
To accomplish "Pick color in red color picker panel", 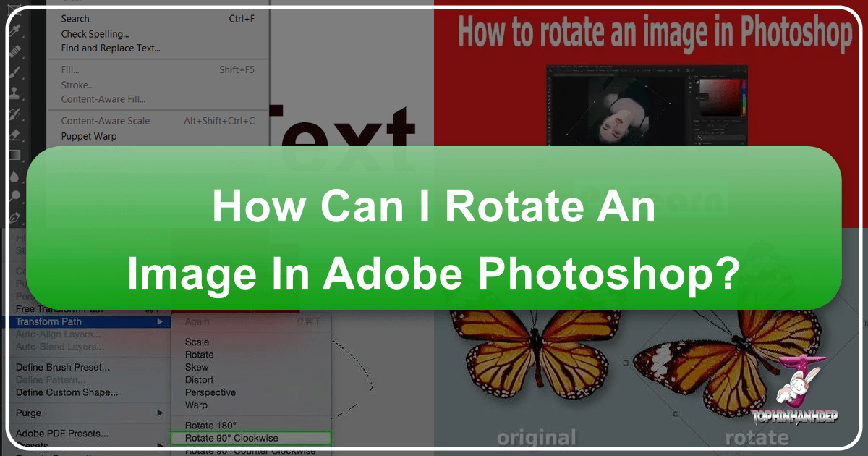I will [720, 96].
